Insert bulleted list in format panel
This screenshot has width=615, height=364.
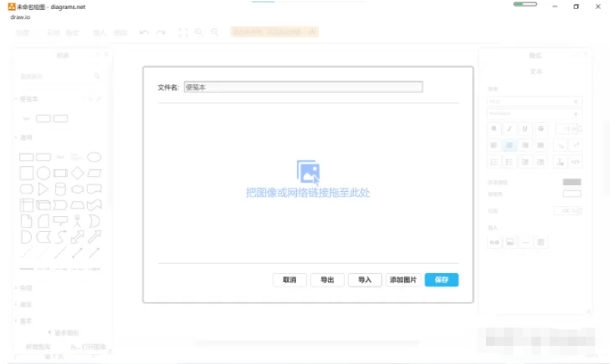(x=509, y=162)
